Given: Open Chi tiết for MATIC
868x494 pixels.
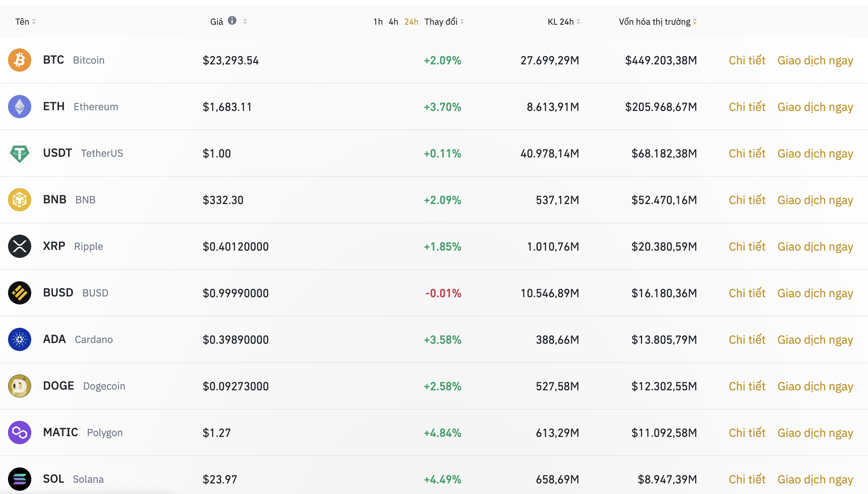Looking at the screenshot, I should [x=747, y=433].
